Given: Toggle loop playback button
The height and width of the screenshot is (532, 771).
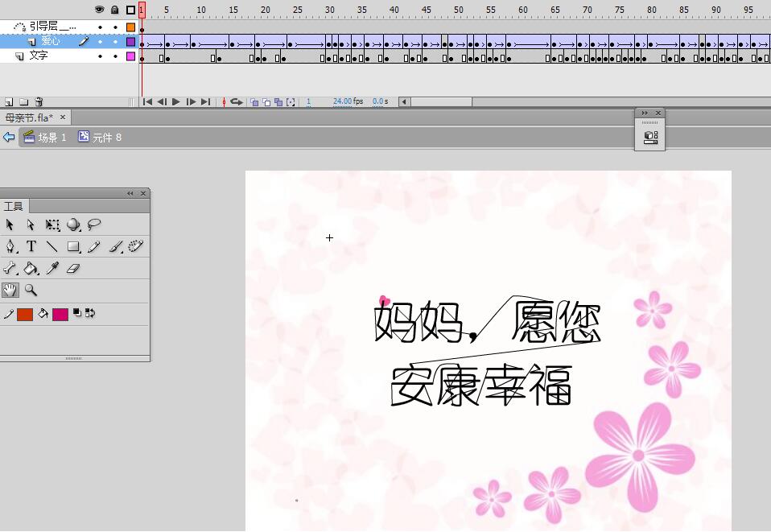Looking at the screenshot, I should click(x=237, y=101).
